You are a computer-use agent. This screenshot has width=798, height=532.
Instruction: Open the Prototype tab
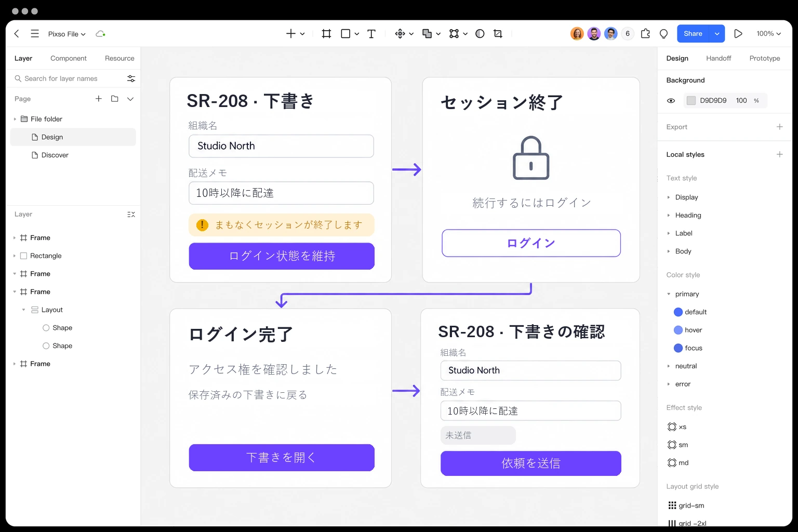point(765,58)
